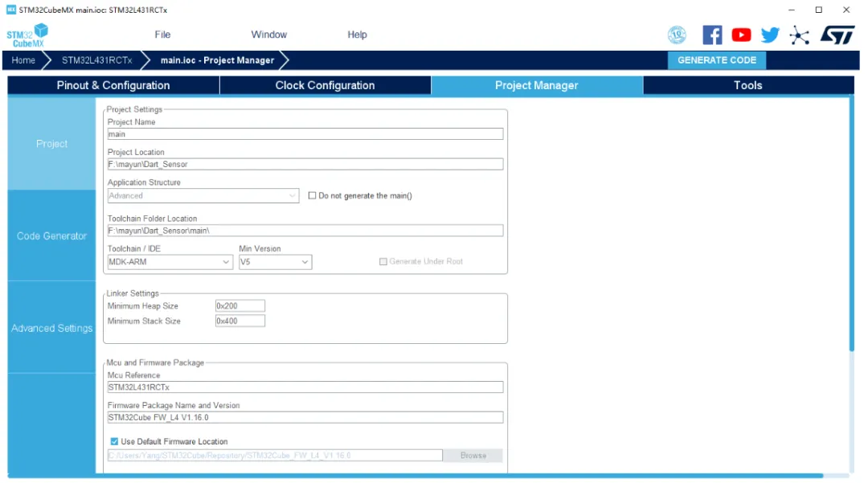Click the STM32L431RCTx breadcrumb
This screenshot has height=483, width=868.
97,60
